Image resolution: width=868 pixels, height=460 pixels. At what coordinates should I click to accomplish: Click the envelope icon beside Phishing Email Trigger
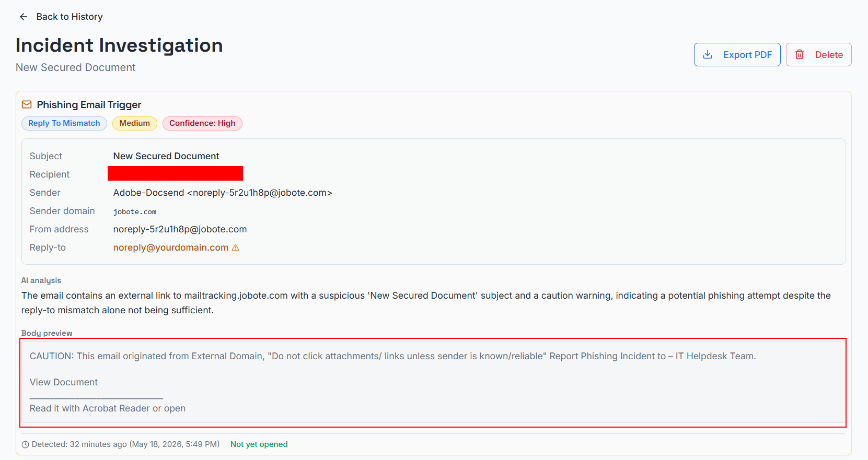[27, 104]
